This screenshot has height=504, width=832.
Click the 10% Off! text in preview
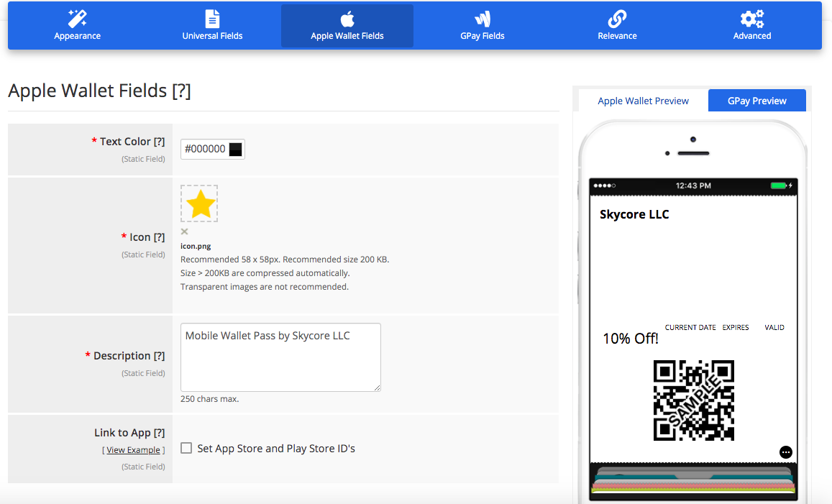tap(631, 339)
